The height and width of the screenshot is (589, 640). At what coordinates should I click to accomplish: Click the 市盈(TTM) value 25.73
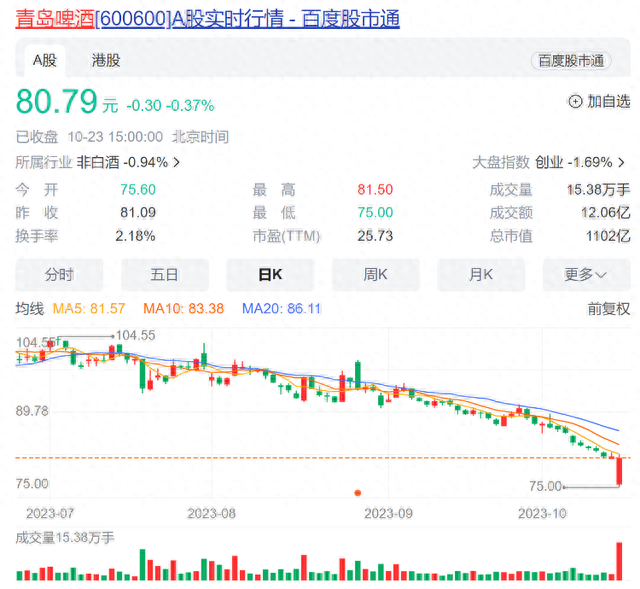click(375, 236)
